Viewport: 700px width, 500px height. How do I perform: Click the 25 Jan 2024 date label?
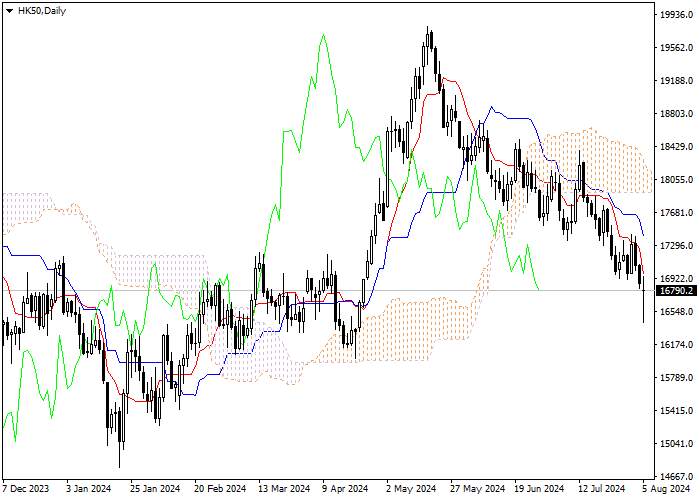155,489
